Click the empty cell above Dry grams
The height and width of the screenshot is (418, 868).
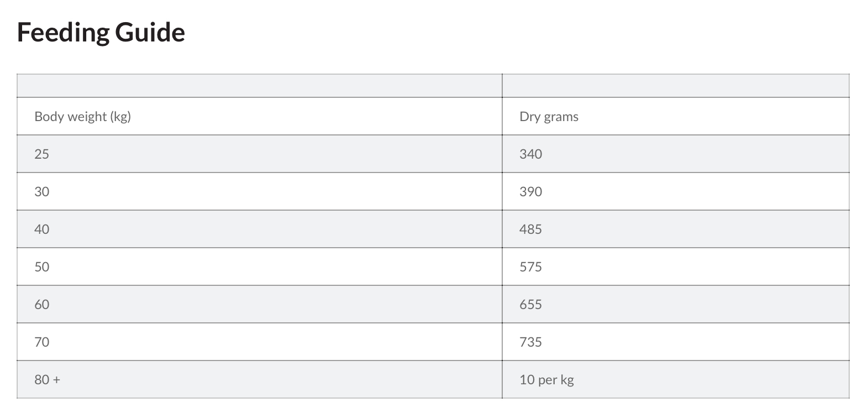(x=675, y=86)
